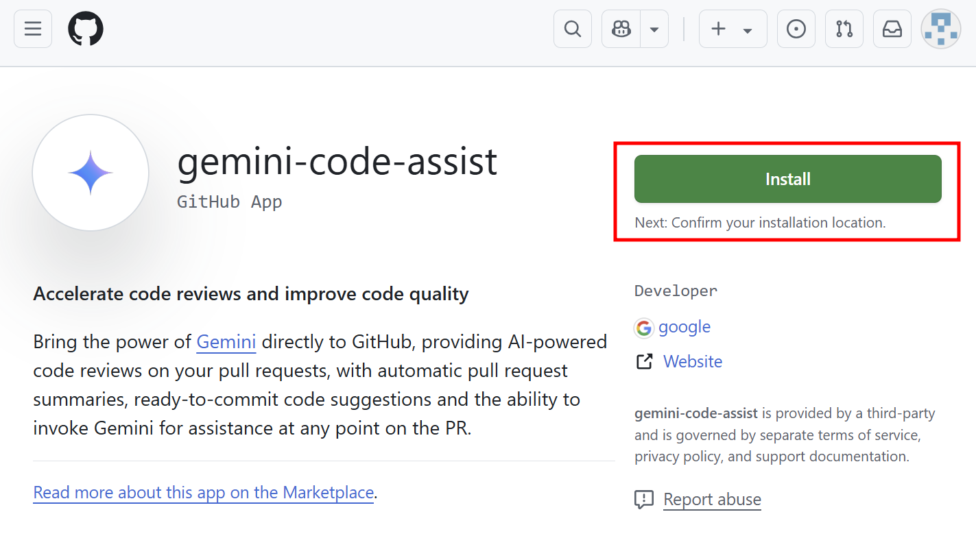Click the report abuse speech-bubble icon
The image size is (976, 560).
click(x=644, y=500)
